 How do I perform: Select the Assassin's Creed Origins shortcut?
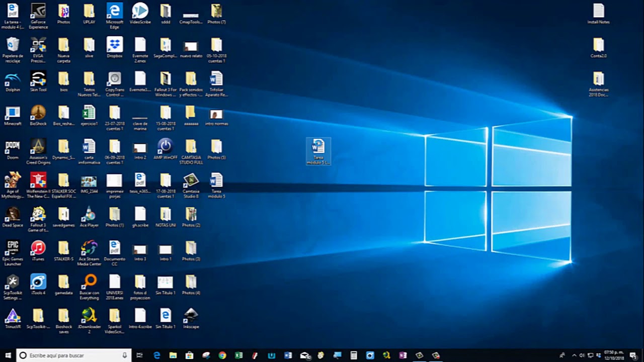(38, 151)
